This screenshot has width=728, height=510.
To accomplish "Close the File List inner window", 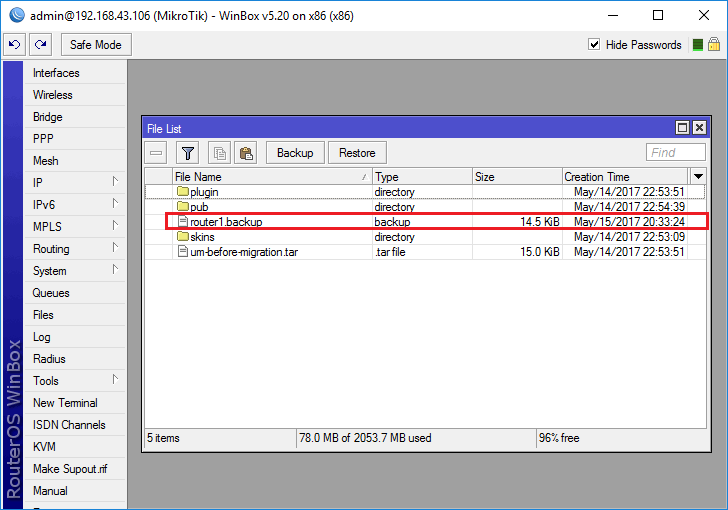I will [x=699, y=127].
